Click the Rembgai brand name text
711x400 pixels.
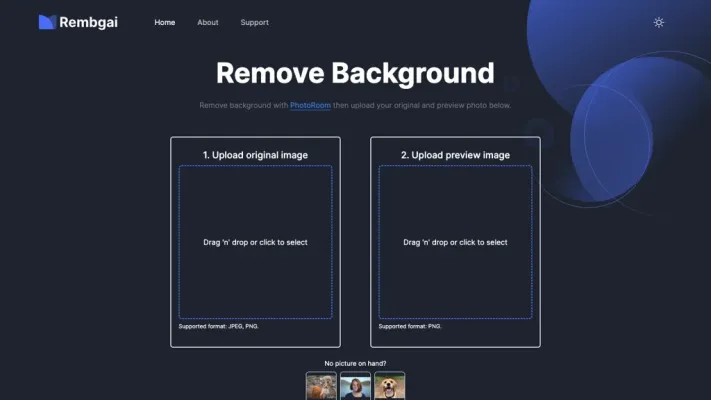click(88, 22)
